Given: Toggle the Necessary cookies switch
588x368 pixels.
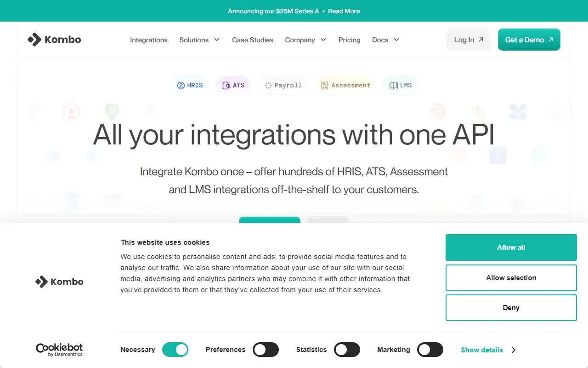Looking at the screenshot, I should click(175, 350).
